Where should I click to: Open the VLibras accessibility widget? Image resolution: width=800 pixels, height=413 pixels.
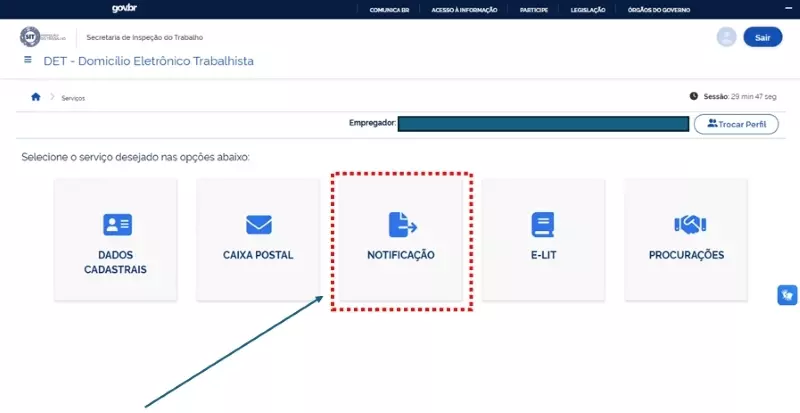point(787,295)
